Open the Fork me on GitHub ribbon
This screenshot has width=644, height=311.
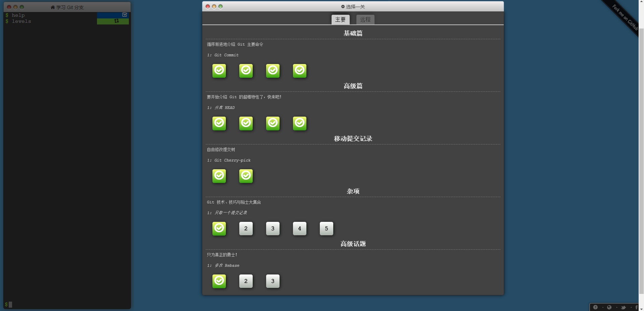tap(624, 17)
